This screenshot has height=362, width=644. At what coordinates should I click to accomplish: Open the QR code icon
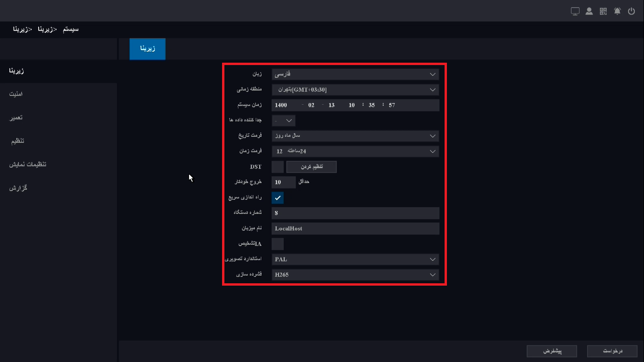[x=603, y=11]
